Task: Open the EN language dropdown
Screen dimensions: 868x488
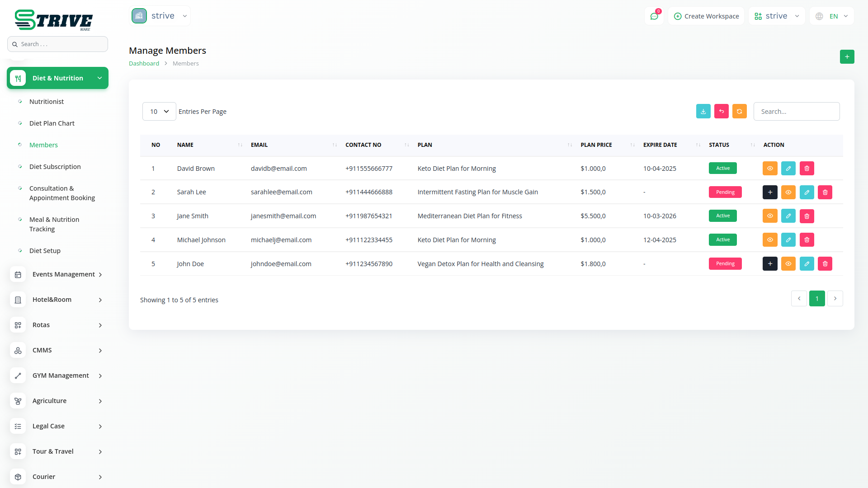Action: tap(832, 16)
